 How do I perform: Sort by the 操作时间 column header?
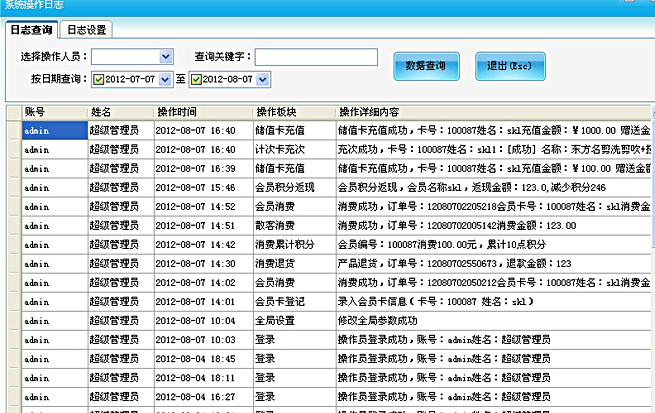(200, 111)
